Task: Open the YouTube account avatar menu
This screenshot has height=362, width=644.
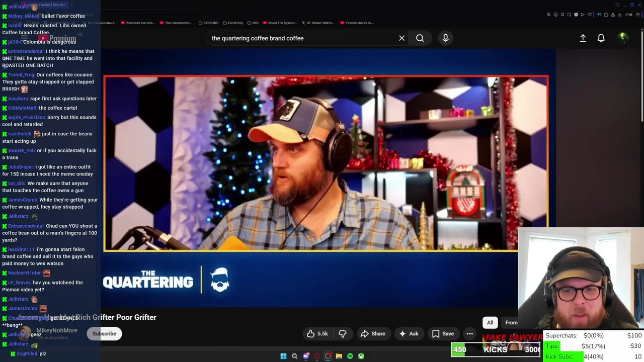Action: click(622, 38)
